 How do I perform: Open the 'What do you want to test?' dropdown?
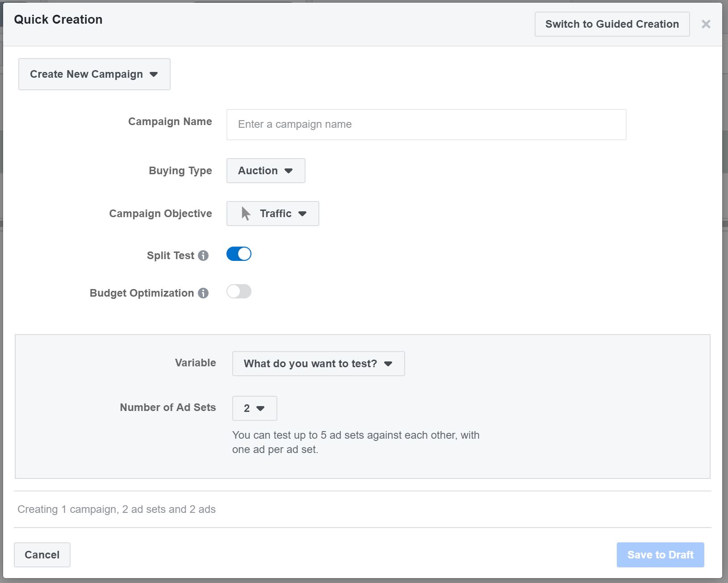point(318,364)
